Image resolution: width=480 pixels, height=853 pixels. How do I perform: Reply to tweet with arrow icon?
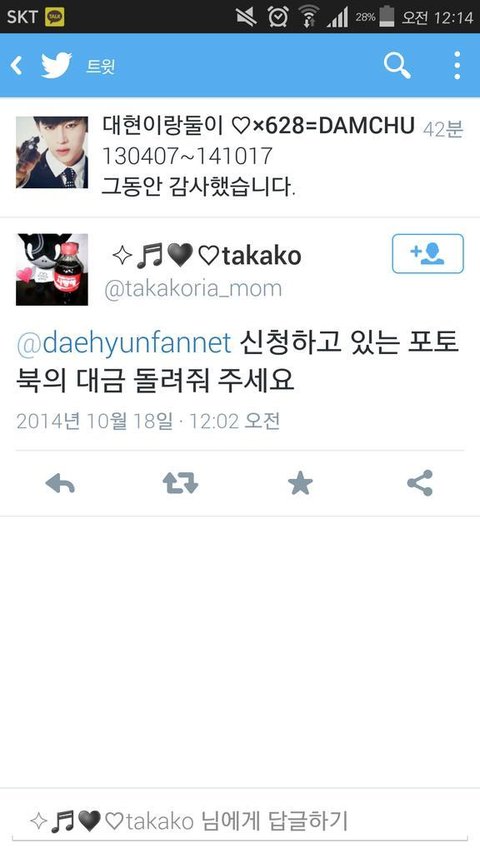point(60,483)
